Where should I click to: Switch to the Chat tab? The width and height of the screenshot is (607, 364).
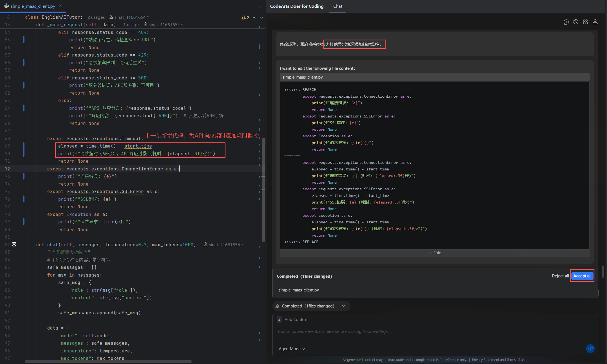[x=337, y=6]
